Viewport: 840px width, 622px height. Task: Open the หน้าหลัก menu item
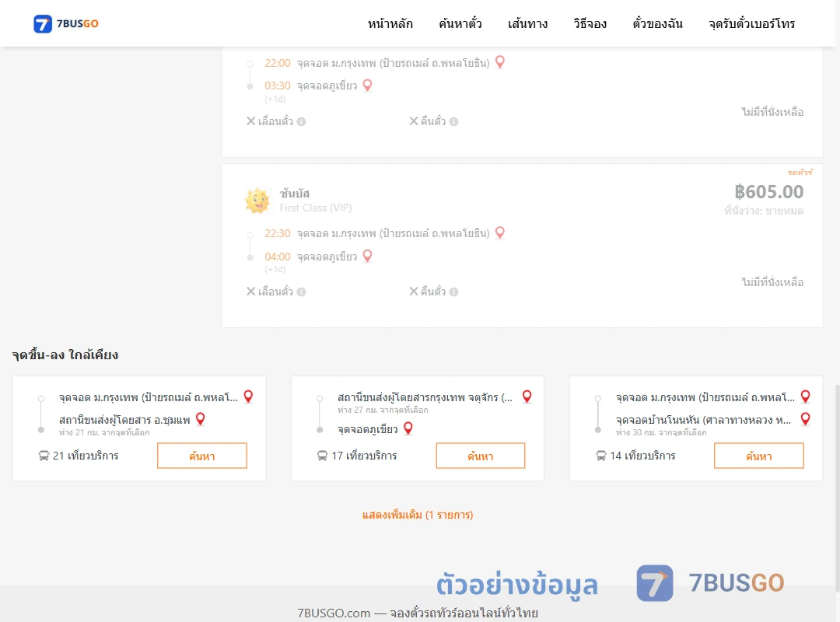tap(390, 23)
